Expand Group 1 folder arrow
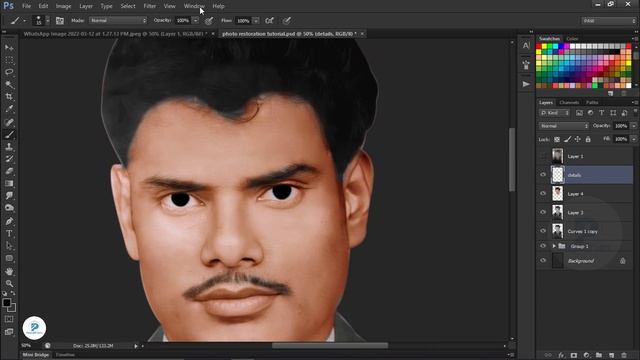The image size is (640, 360). coord(554,246)
